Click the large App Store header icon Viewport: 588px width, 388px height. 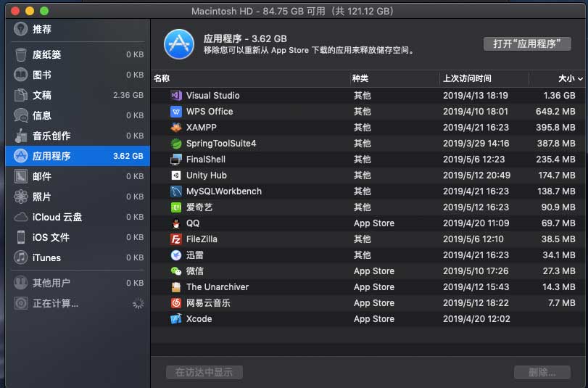pyautogui.click(x=179, y=44)
